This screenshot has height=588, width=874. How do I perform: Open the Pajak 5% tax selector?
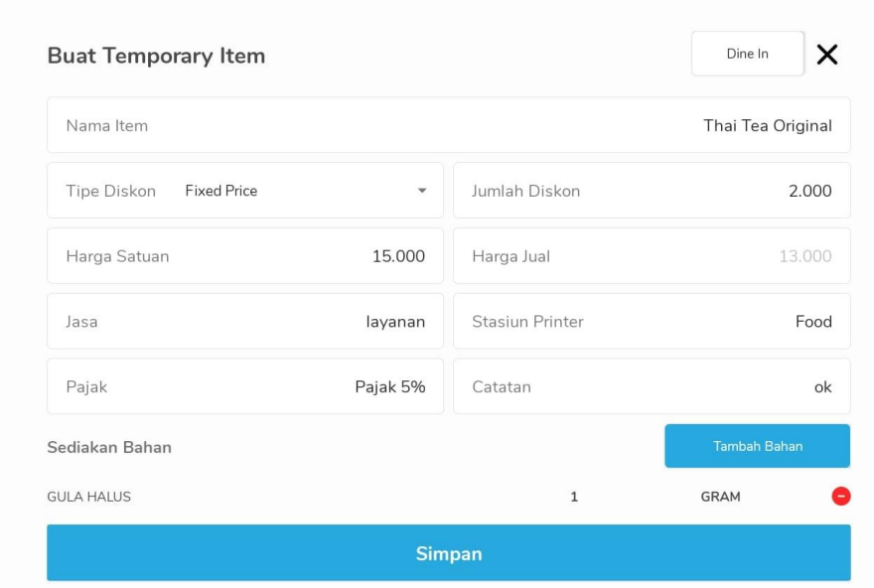pos(245,386)
